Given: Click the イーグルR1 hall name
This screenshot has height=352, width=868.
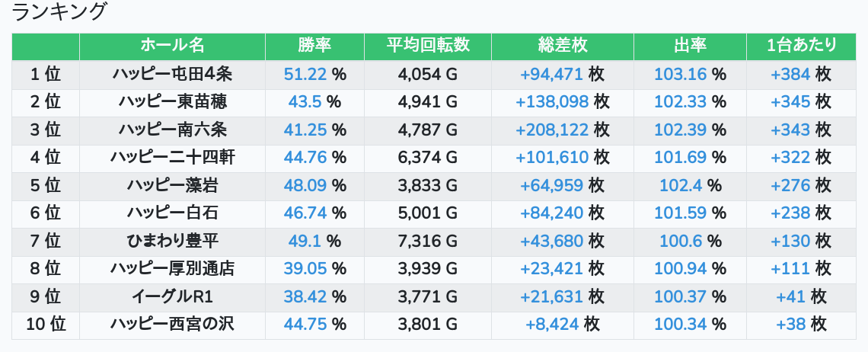Looking at the screenshot, I should pyautogui.click(x=172, y=297).
